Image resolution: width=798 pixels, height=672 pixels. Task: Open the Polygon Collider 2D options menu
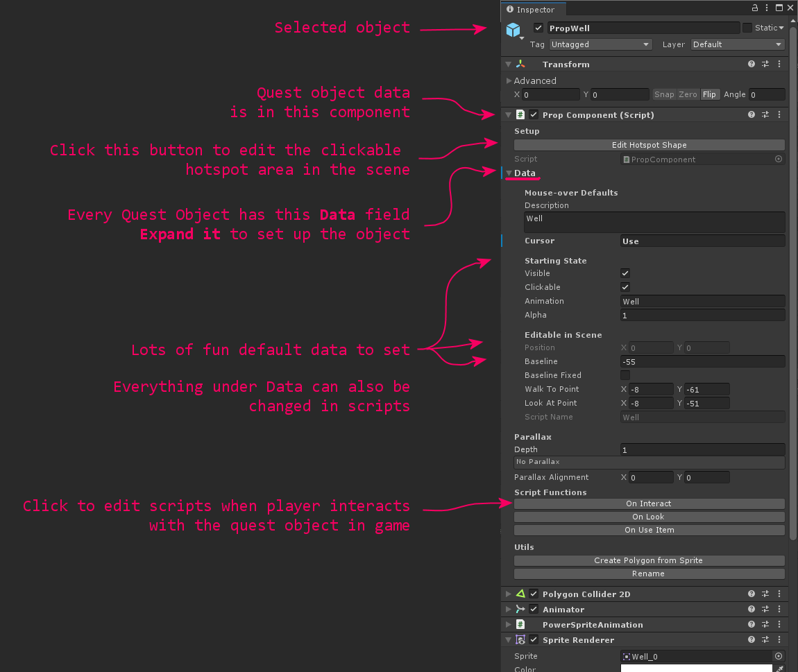(x=779, y=594)
